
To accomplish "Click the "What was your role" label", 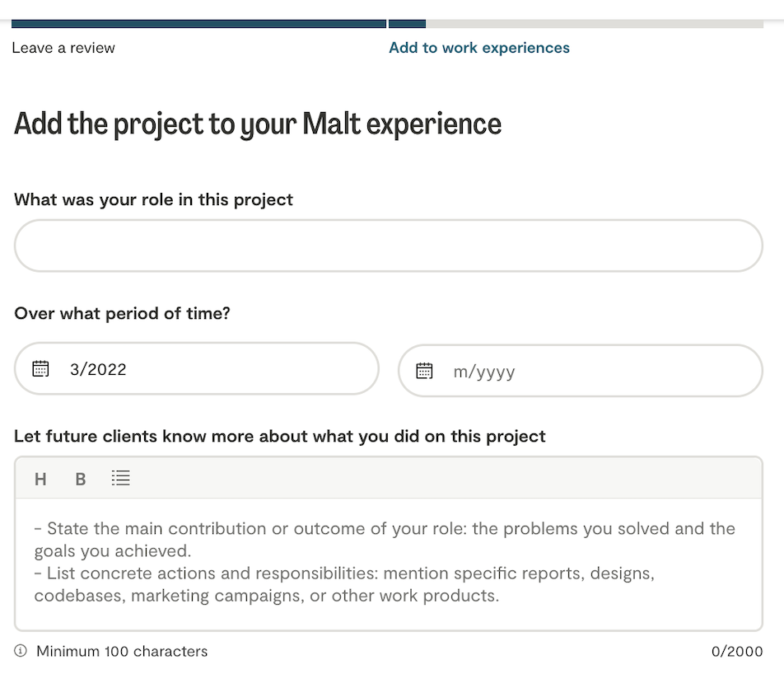I will point(153,199).
